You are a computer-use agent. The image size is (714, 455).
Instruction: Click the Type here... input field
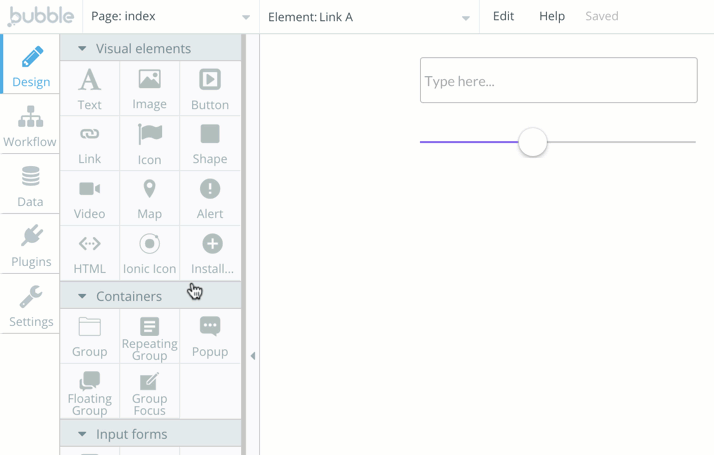558,80
